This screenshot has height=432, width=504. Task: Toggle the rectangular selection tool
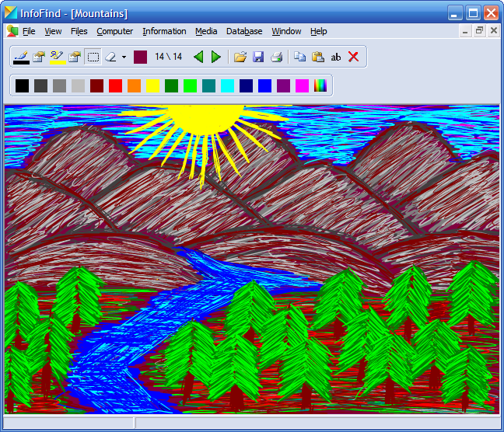93,57
